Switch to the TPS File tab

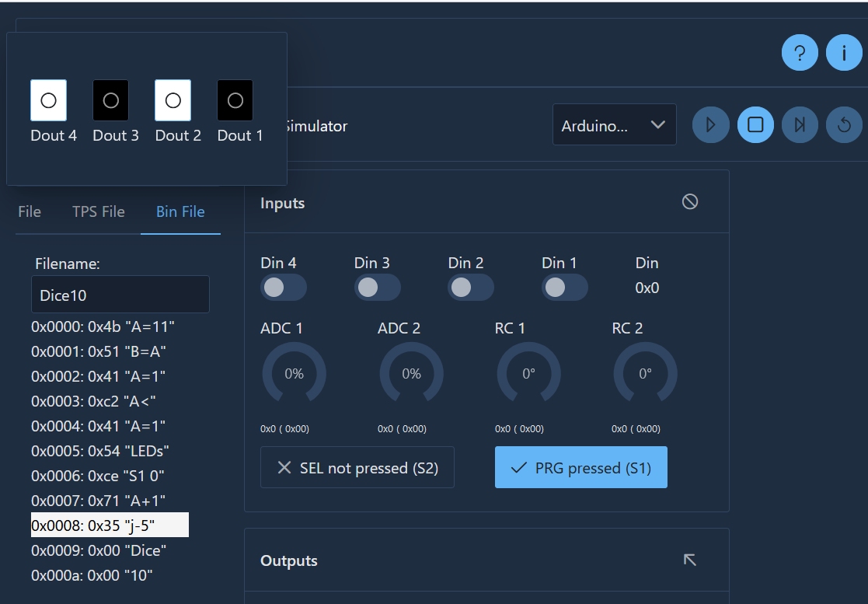pos(99,211)
